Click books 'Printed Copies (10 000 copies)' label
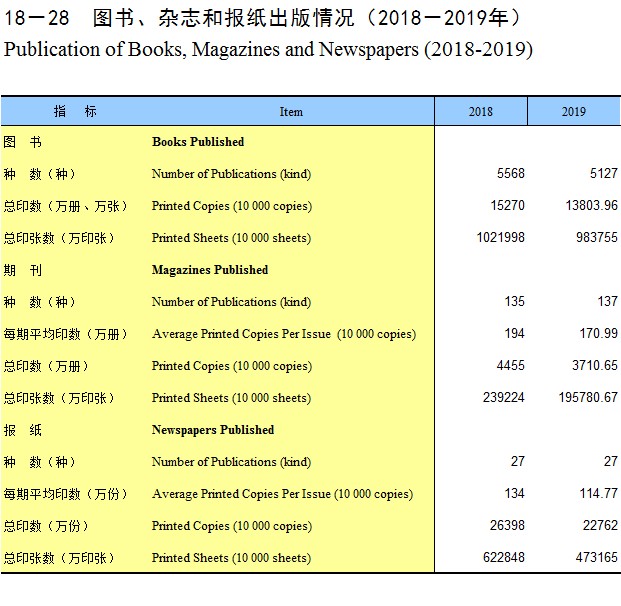The width and height of the screenshot is (621, 606). pos(232,206)
